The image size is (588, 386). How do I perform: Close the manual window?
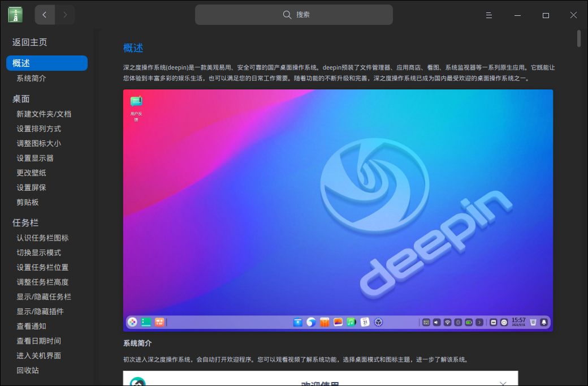(573, 15)
